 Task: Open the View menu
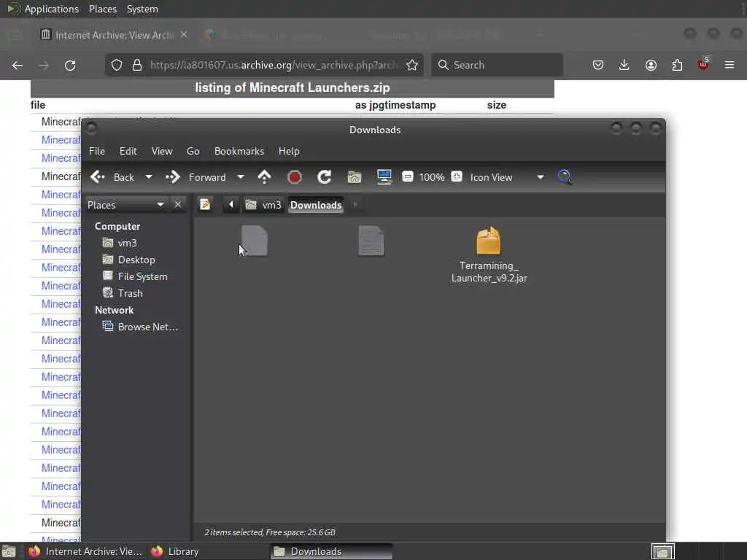click(x=162, y=151)
